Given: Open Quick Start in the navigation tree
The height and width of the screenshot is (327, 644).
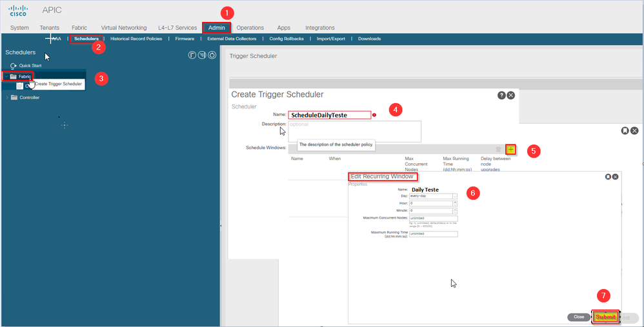Looking at the screenshot, I should (30, 65).
